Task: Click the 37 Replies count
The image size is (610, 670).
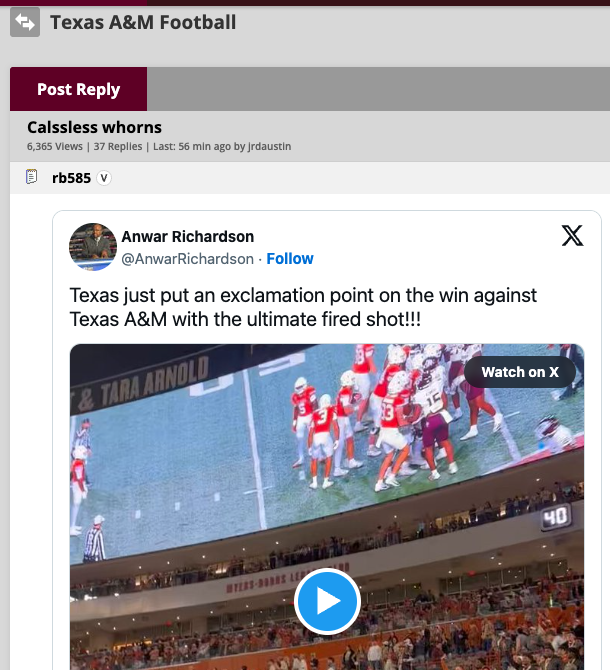Action: pyautogui.click(x=118, y=146)
